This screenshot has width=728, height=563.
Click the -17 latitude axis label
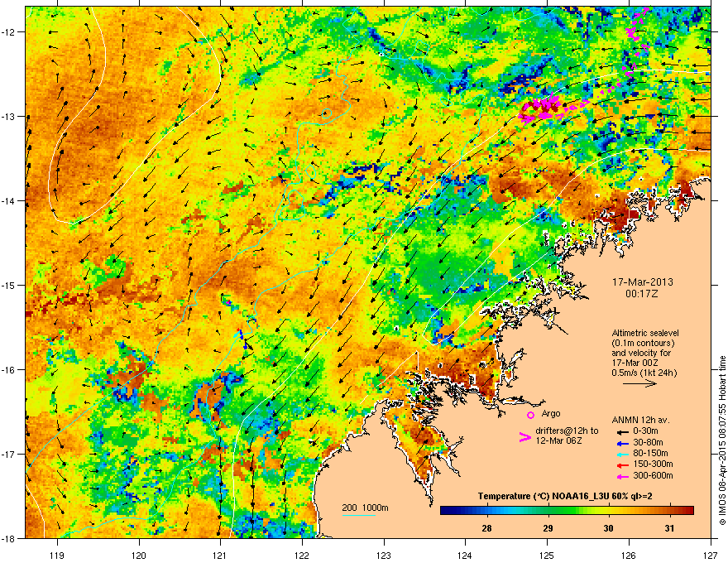[x=8, y=454]
